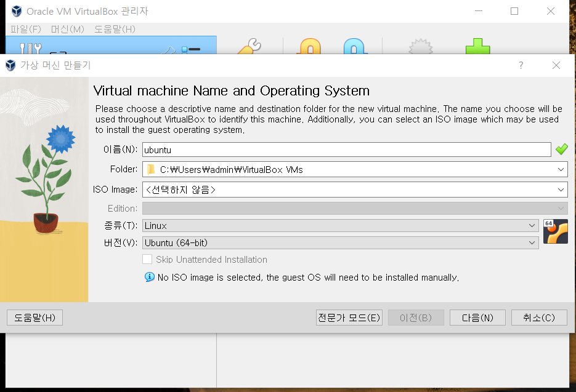Click the orange Import appliance toolbar icon

coord(310,46)
